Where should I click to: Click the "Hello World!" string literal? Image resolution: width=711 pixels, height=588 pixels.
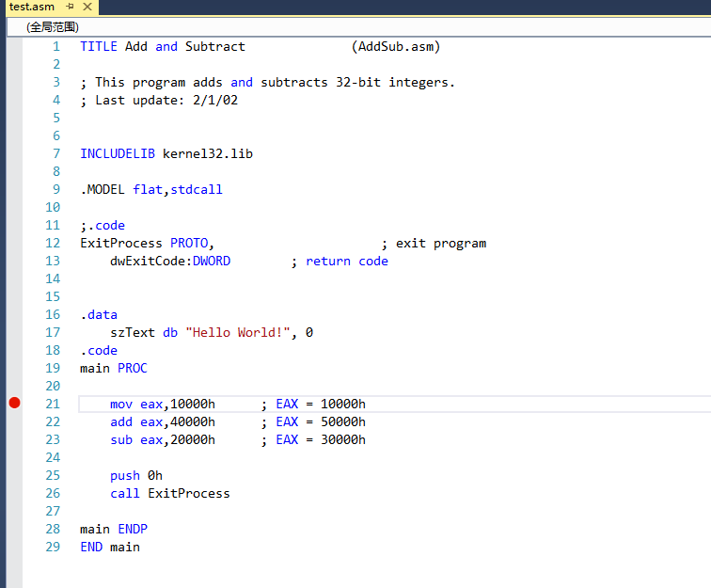pos(238,332)
